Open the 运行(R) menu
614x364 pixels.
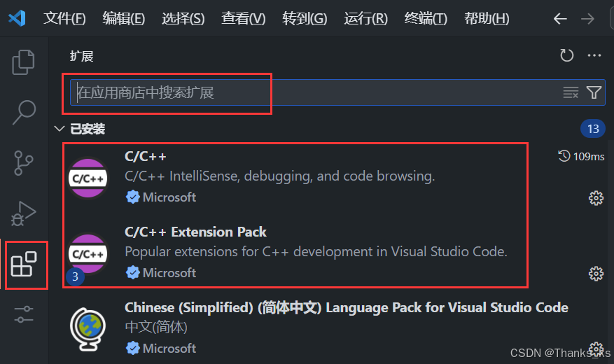[x=365, y=18]
